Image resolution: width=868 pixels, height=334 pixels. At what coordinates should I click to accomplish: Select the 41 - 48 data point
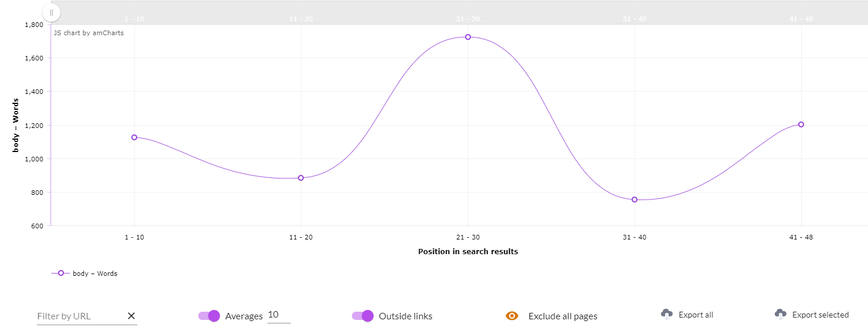click(801, 124)
